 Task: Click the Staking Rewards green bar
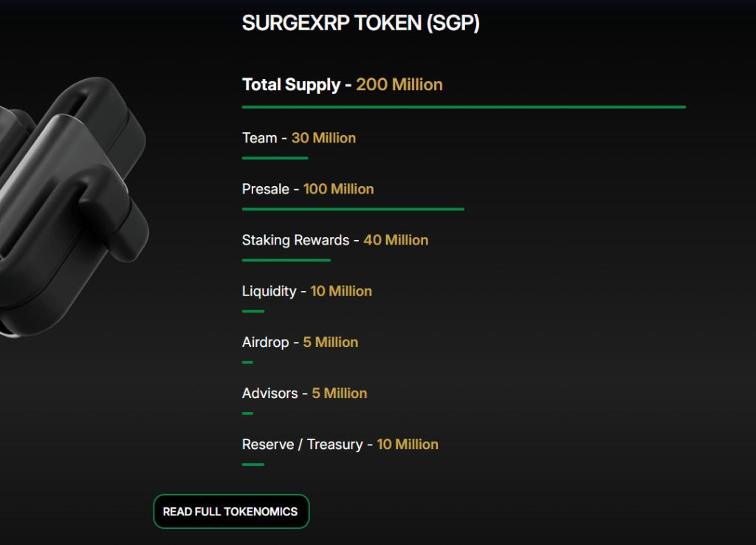[286, 261]
